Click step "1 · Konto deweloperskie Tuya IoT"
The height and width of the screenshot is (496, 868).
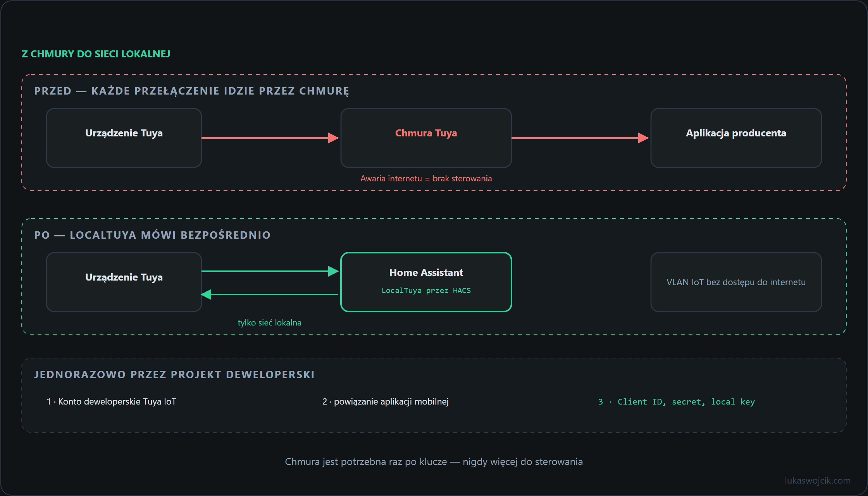pos(112,402)
